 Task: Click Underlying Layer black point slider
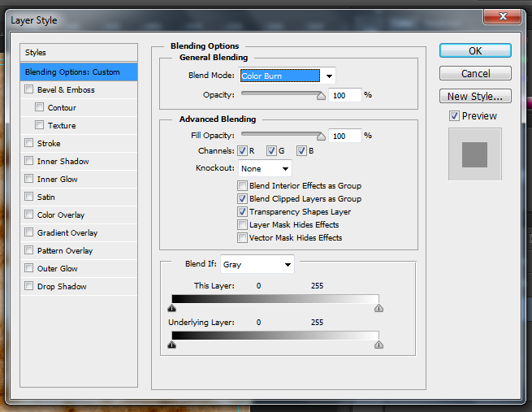point(172,345)
